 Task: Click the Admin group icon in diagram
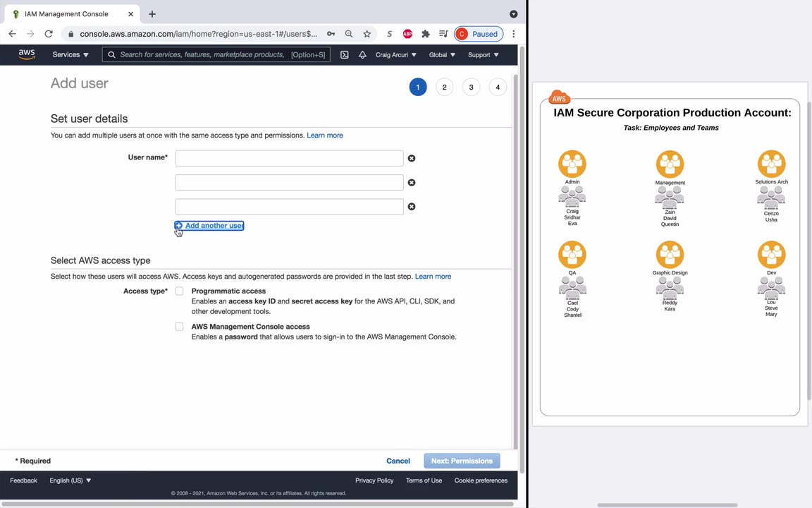[x=572, y=164]
